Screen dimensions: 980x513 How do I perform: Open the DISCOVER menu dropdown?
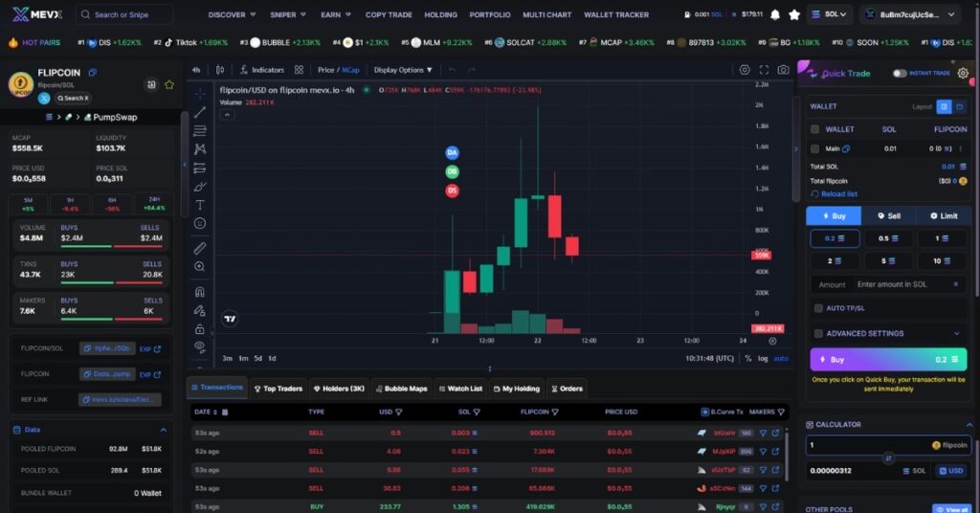point(232,14)
